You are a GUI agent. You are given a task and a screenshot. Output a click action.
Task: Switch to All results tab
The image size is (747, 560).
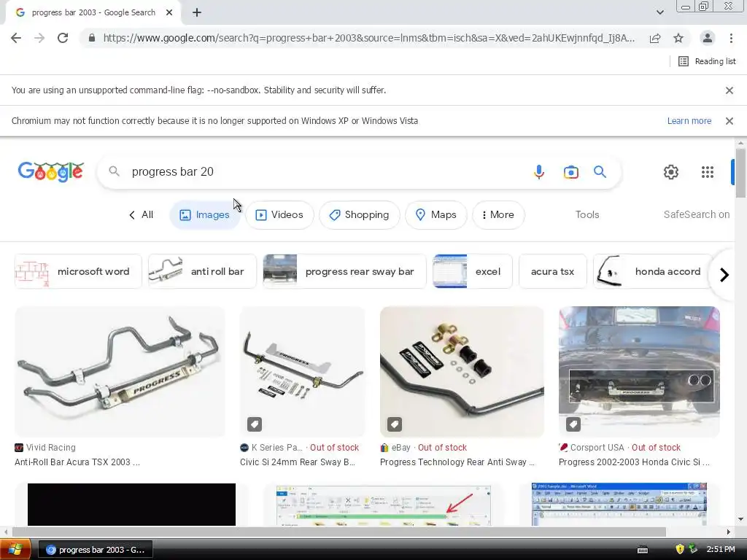[141, 215]
